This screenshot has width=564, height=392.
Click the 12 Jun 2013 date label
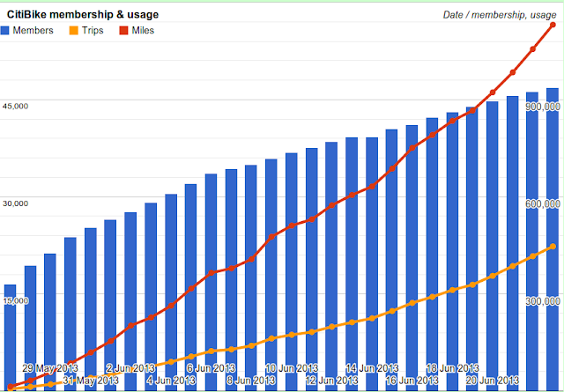[x=331, y=381]
